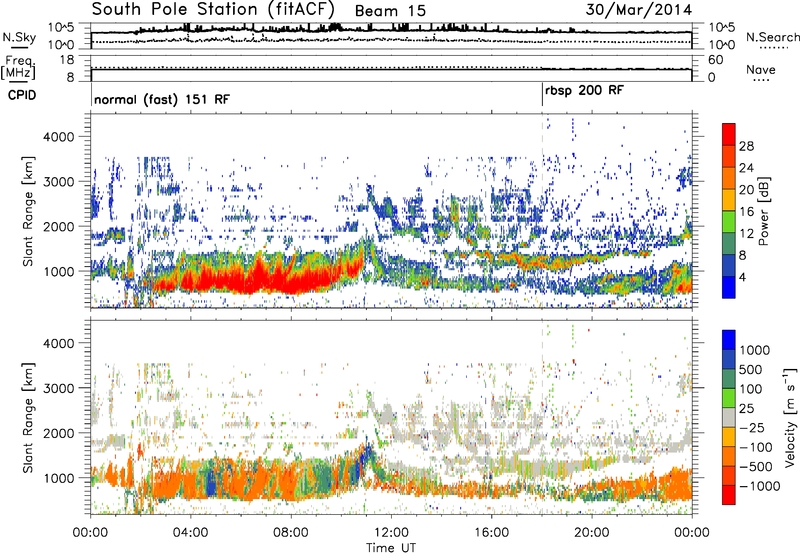The height and width of the screenshot is (554, 800).
Task: Click the date '30/Mar/2014'
Action: [639, 9]
